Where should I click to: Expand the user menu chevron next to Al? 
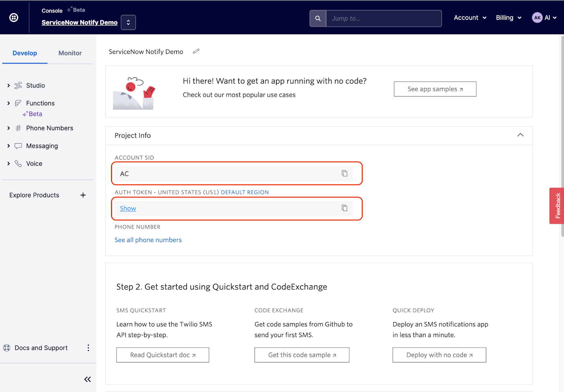(555, 18)
